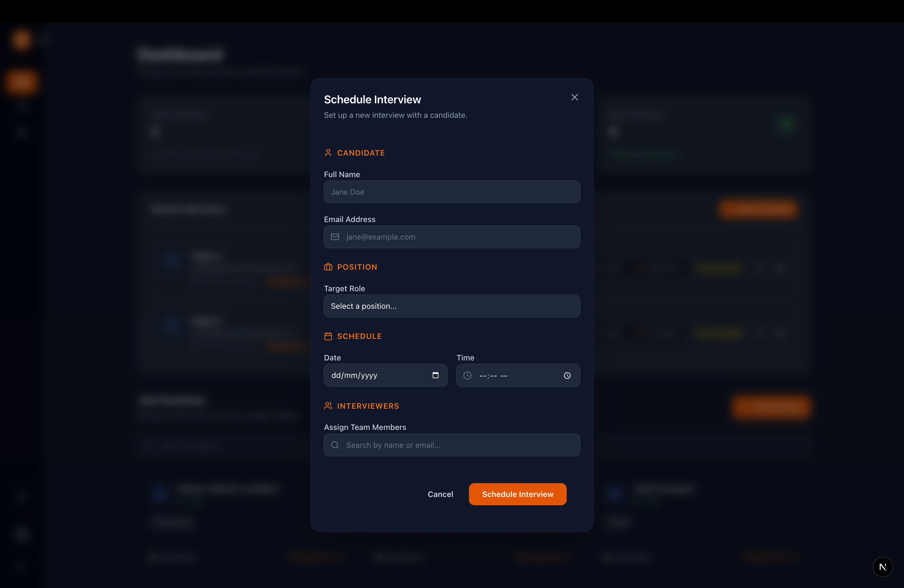This screenshot has height=588, width=904.
Task: Click the left clock icon in Time field
Action: coord(467,375)
